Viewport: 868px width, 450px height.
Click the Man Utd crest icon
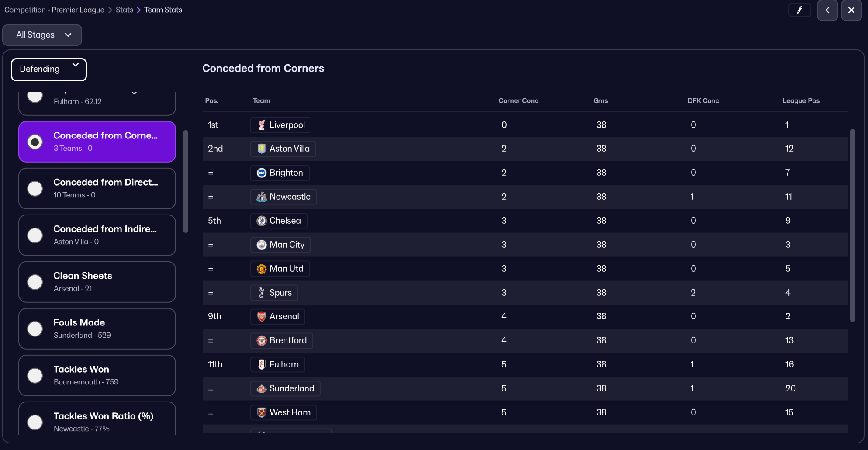(x=262, y=269)
